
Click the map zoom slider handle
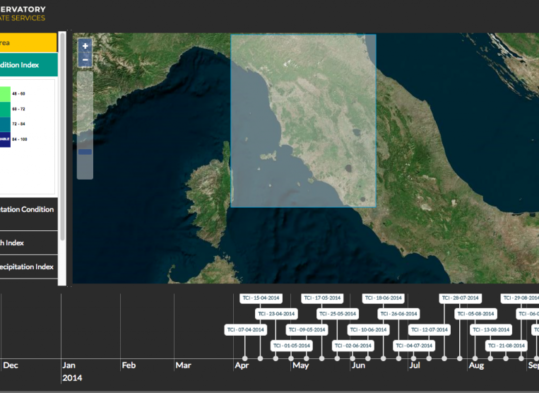[85, 152]
